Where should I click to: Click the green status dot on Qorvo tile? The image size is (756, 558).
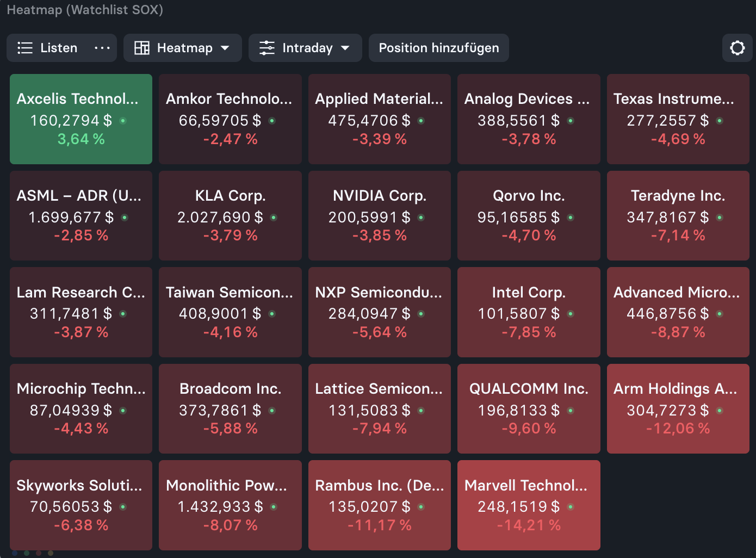571,218
